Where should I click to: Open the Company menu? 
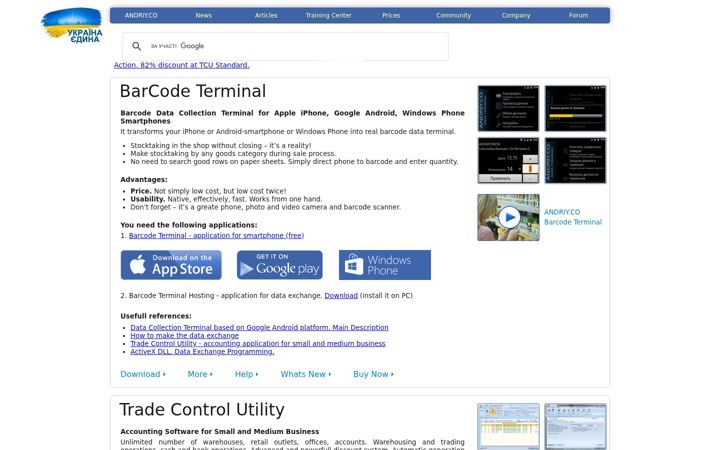tap(516, 15)
